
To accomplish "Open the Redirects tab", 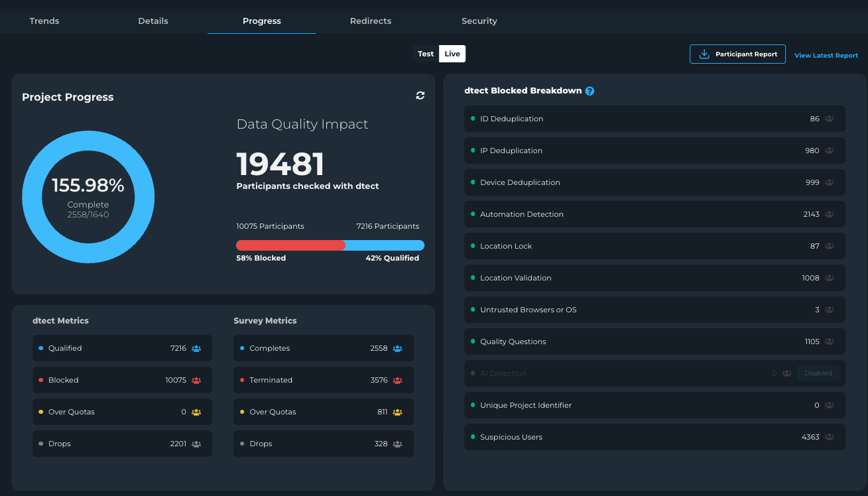I will [370, 21].
